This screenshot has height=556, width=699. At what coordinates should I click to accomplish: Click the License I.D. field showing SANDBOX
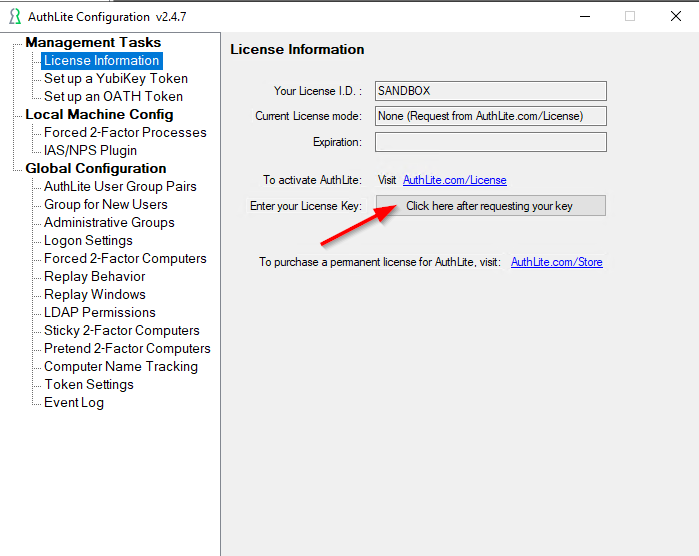click(x=490, y=91)
